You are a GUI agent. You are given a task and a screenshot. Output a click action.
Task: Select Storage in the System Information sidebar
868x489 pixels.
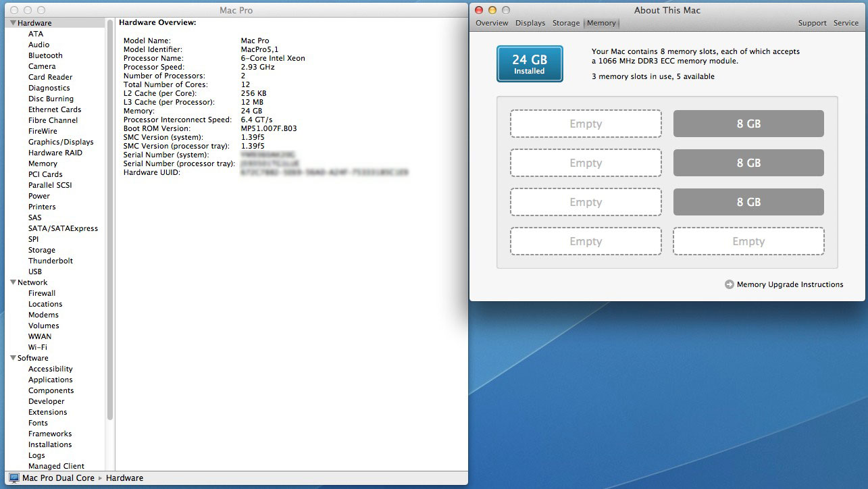(42, 250)
